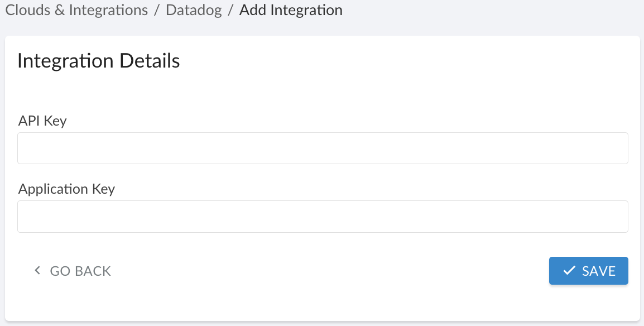This screenshot has width=644, height=326.
Task: Click the left chevron next to GO BACK
Action: pos(37,270)
